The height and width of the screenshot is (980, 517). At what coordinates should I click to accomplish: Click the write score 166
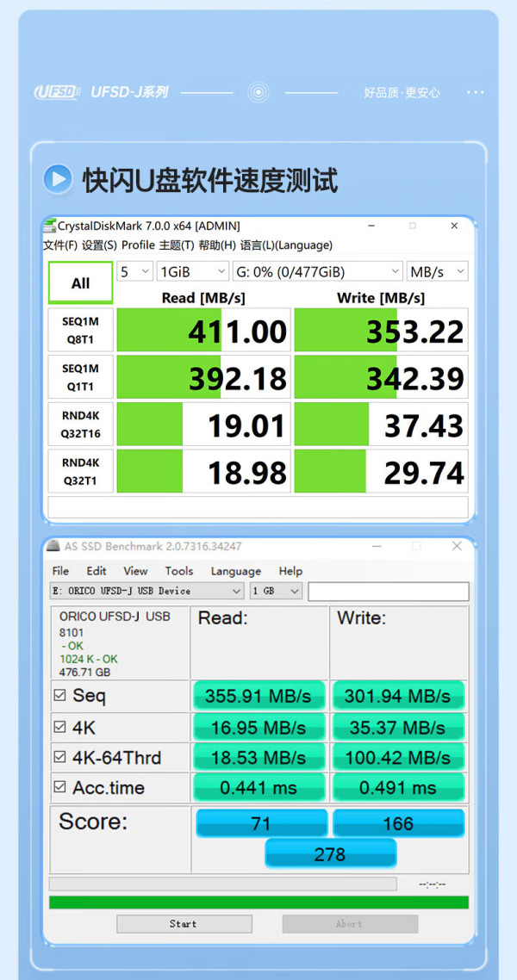point(398,823)
